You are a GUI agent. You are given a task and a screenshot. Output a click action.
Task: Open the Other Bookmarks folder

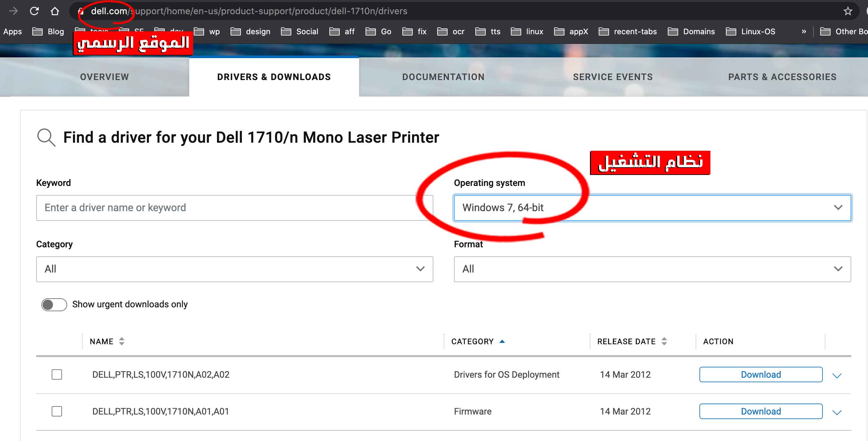pos(844,31)
